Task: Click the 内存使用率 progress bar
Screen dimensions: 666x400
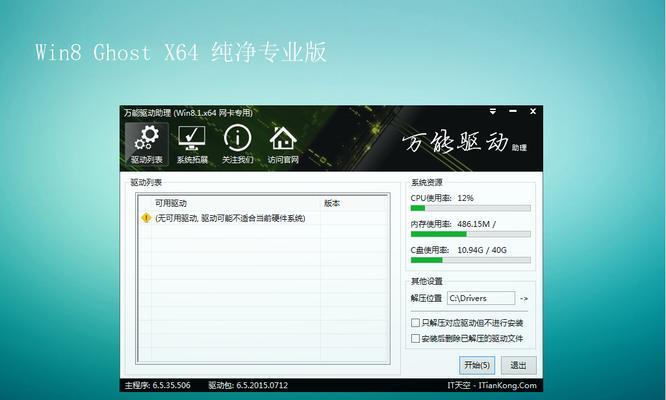Action: [x=471, y=234]
